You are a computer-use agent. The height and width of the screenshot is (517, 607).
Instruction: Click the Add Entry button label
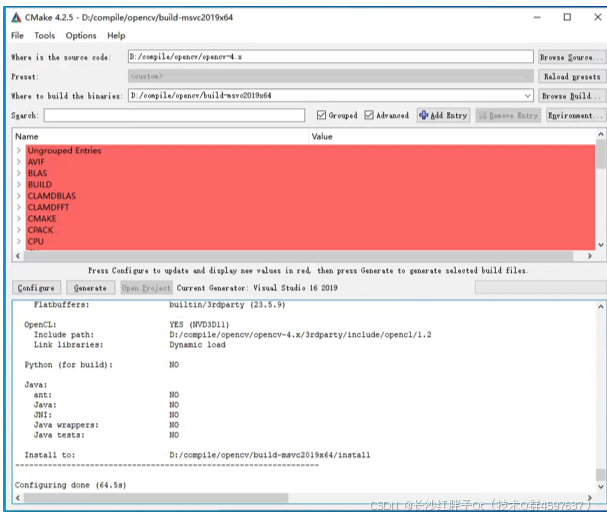pyautogui.click(x=449, y=115)
